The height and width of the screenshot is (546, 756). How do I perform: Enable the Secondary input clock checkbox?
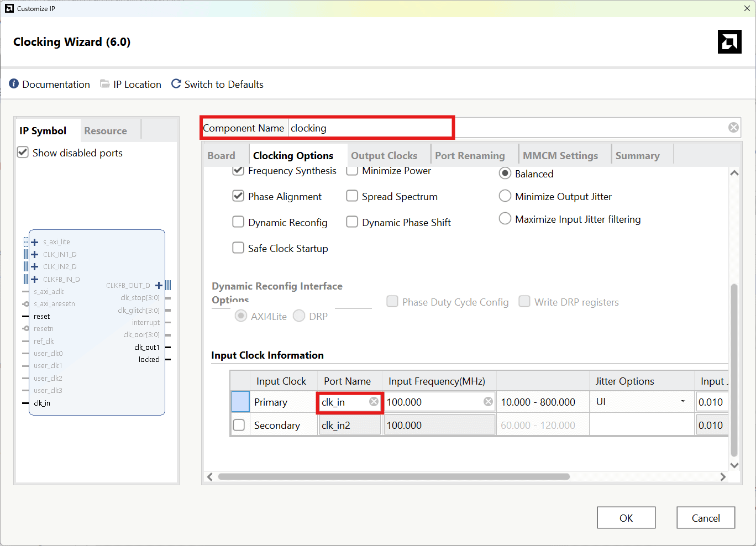point(239,425)
